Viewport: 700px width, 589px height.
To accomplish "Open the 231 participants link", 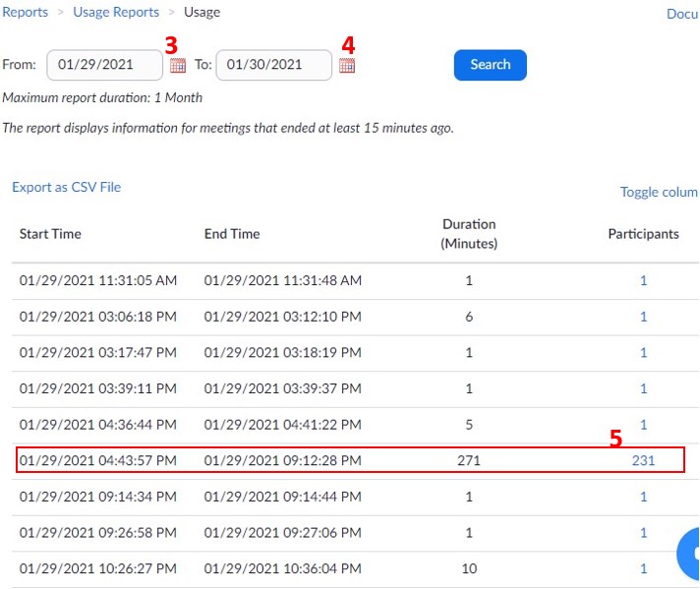I will 643,460.
